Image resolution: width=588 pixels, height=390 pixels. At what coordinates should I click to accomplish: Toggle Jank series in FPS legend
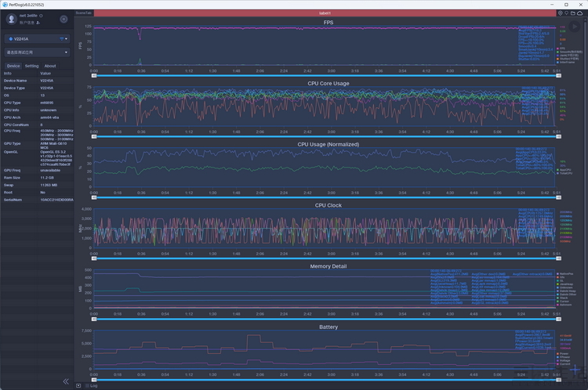[568, 56]
